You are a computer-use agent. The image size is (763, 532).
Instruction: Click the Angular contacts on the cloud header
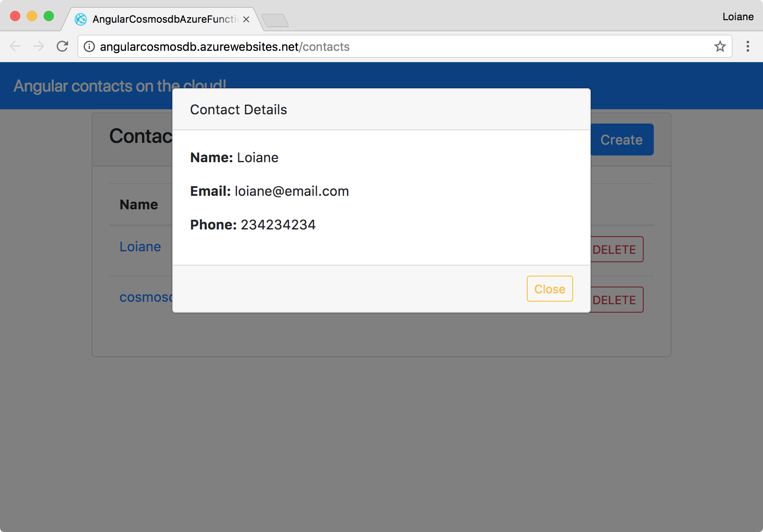(x=119, y=86)
